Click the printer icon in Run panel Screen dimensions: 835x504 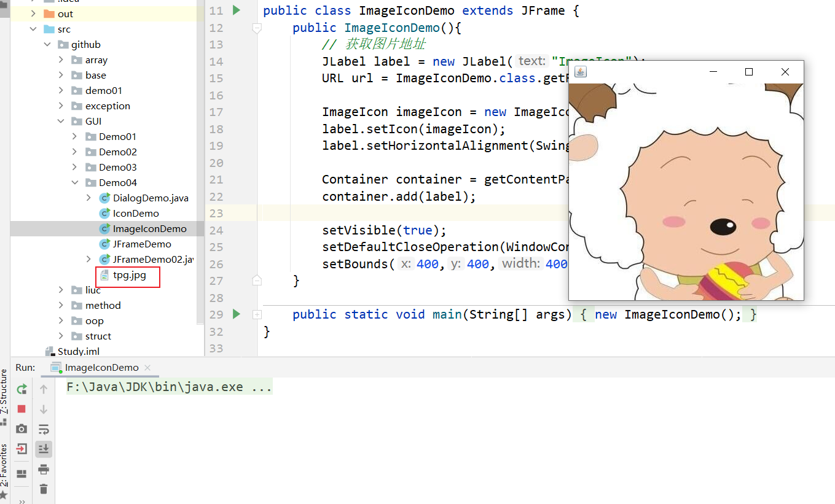pyautogui.click(x=44, y=470)
